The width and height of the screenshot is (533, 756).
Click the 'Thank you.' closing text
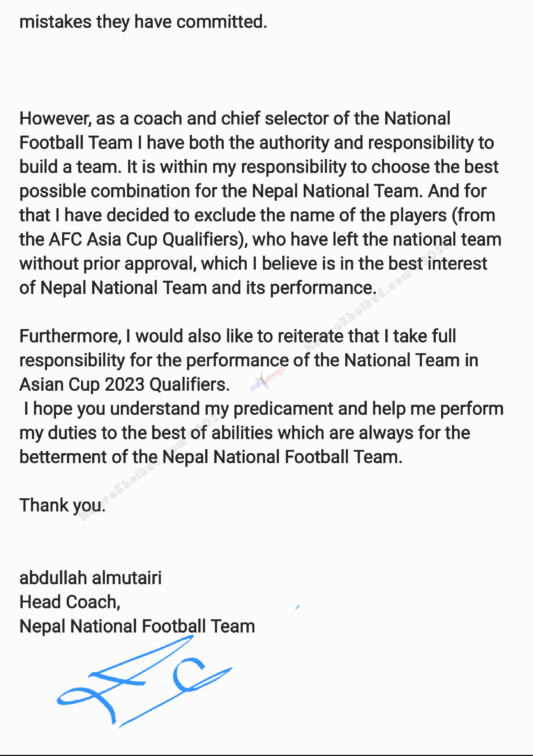pyautogui.click(x=62, y=506)
